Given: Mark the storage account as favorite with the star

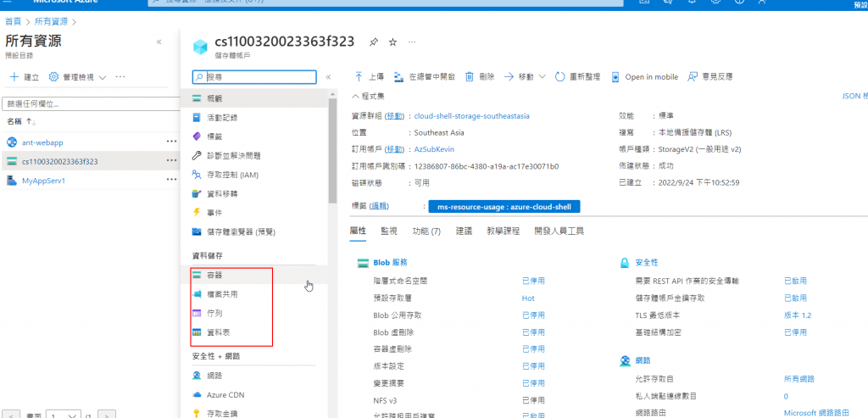Looking at the screenshot, I should point(392,42).
